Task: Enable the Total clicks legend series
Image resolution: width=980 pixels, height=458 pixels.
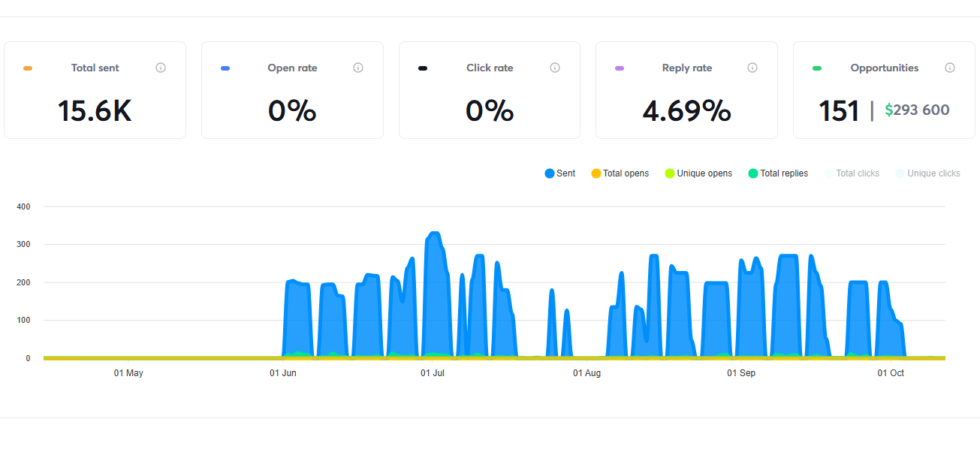Action: pyautogui.click(x=852, y=173)
